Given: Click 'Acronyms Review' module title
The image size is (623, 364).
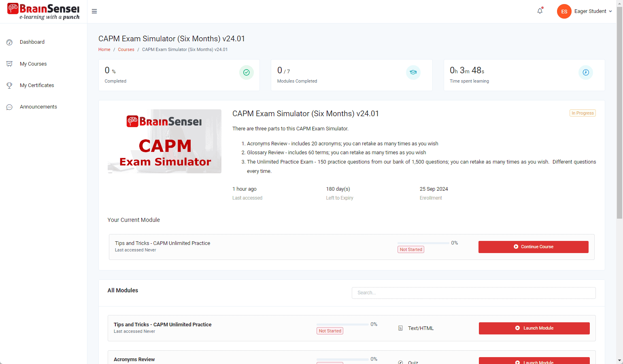Looking at the screenshot, I should 134,360.
